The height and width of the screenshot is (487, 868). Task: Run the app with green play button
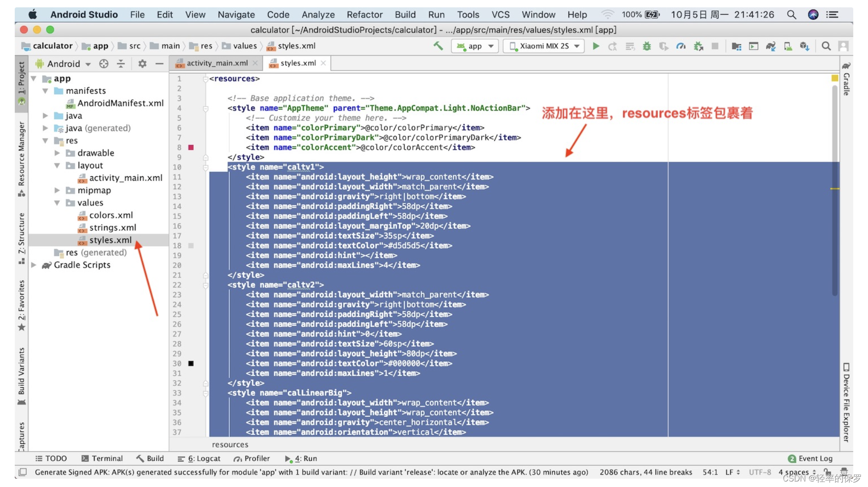(x=596, y=46)
